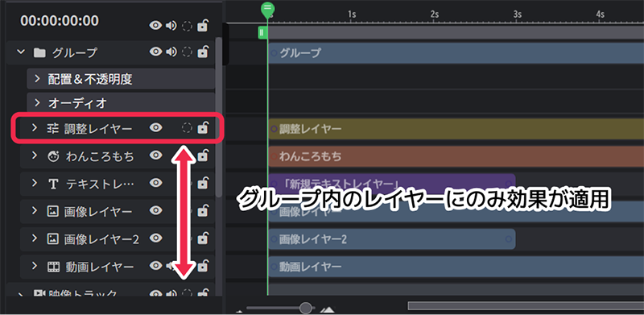Hide the わんころもち layer
644x315 pixels.
[155, 155]
